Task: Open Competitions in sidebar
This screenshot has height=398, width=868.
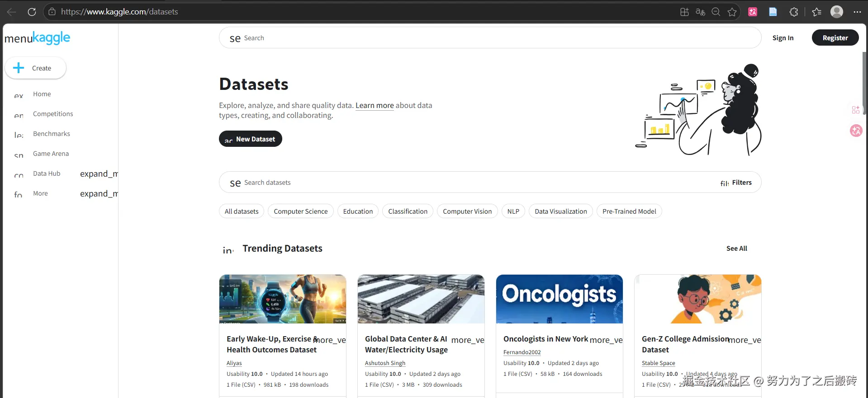Action: pos(53,114)
